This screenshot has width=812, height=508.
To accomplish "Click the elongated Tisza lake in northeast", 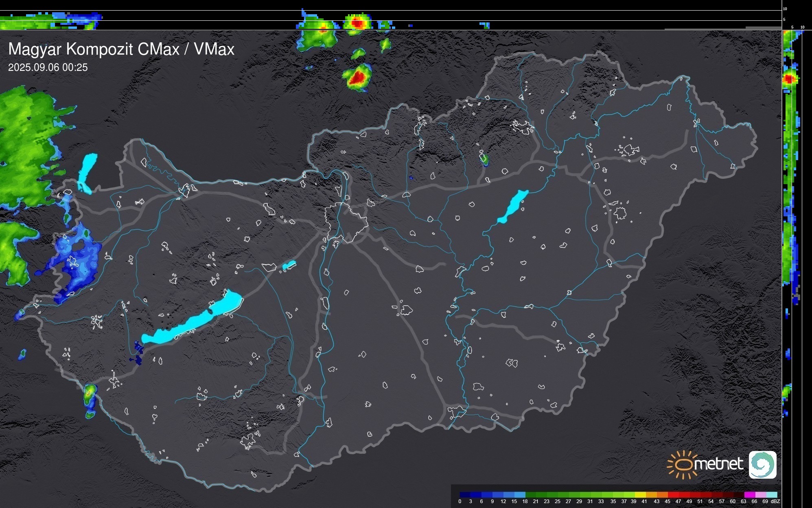I will (513, 206).
